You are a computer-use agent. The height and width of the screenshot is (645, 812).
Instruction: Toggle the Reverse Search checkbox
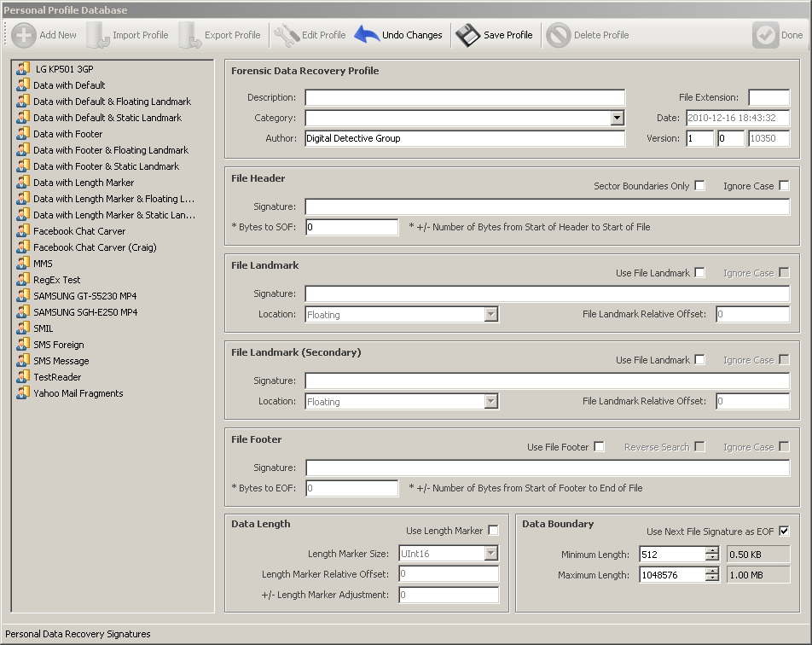(x=699, y=446)
